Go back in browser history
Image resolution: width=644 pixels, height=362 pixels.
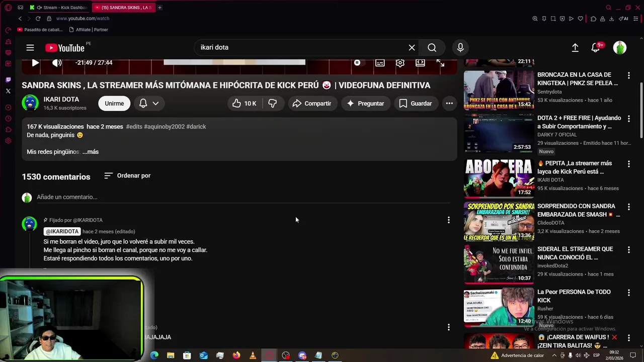20,19
